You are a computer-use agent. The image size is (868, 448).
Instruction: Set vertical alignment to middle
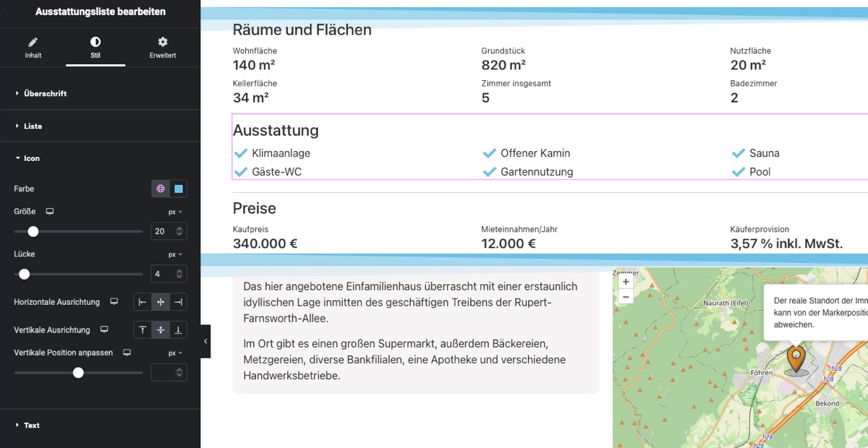click(161, 329)
